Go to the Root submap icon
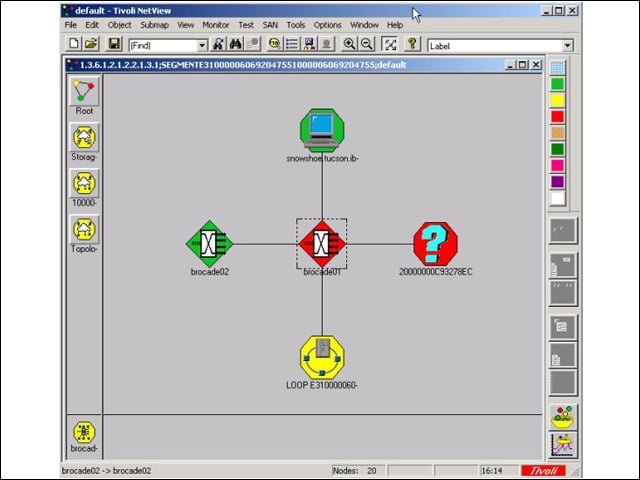 pos(84,91)
